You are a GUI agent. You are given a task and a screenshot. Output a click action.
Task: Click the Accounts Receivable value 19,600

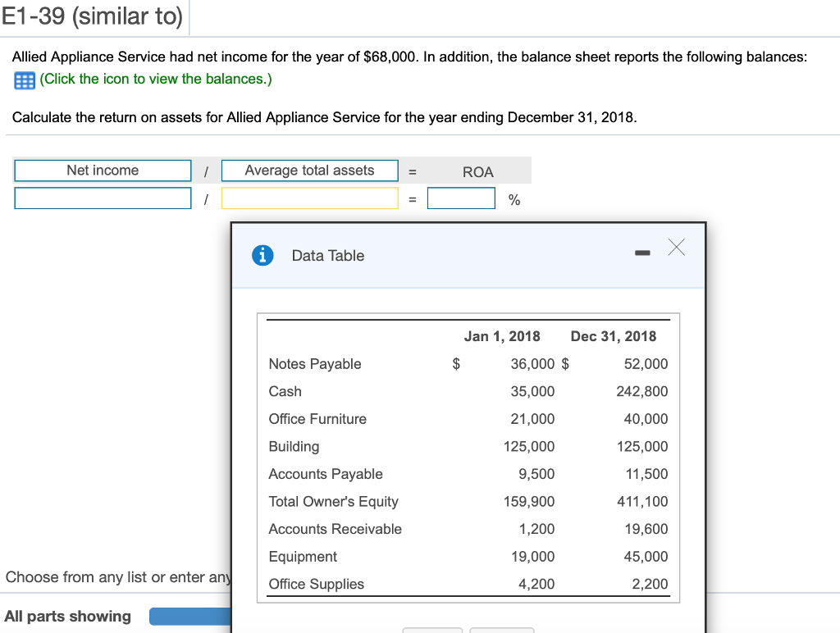pyautogui.click(x=646, y=529)
